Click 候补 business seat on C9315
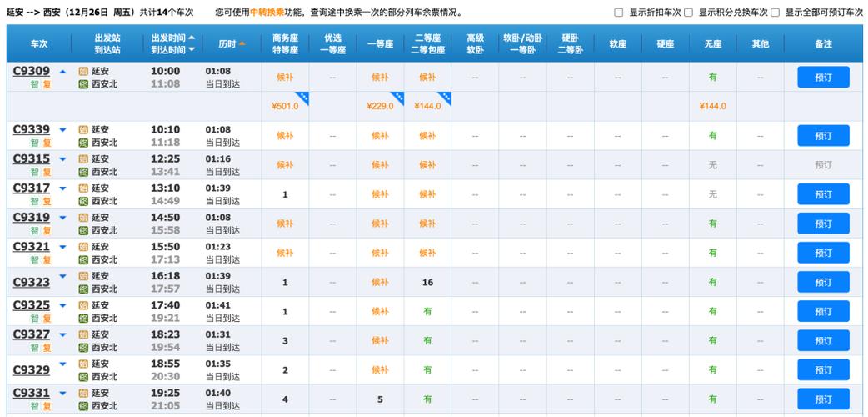 285,165
